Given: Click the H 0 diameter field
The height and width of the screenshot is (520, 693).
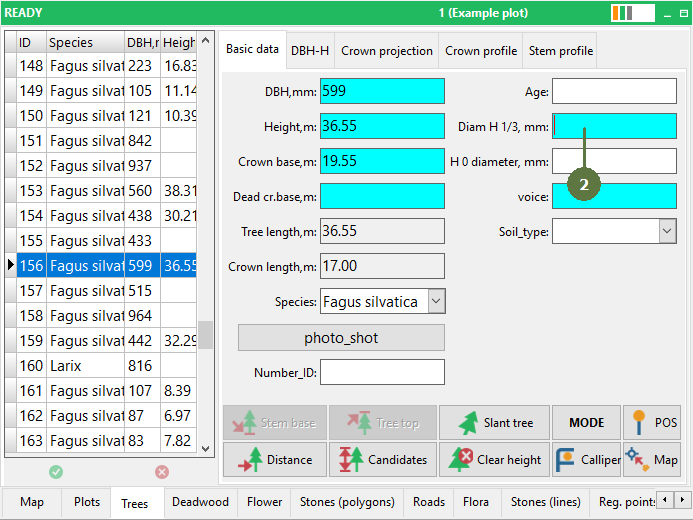Looking at the screenshot, I should click(x=614, y=161).
